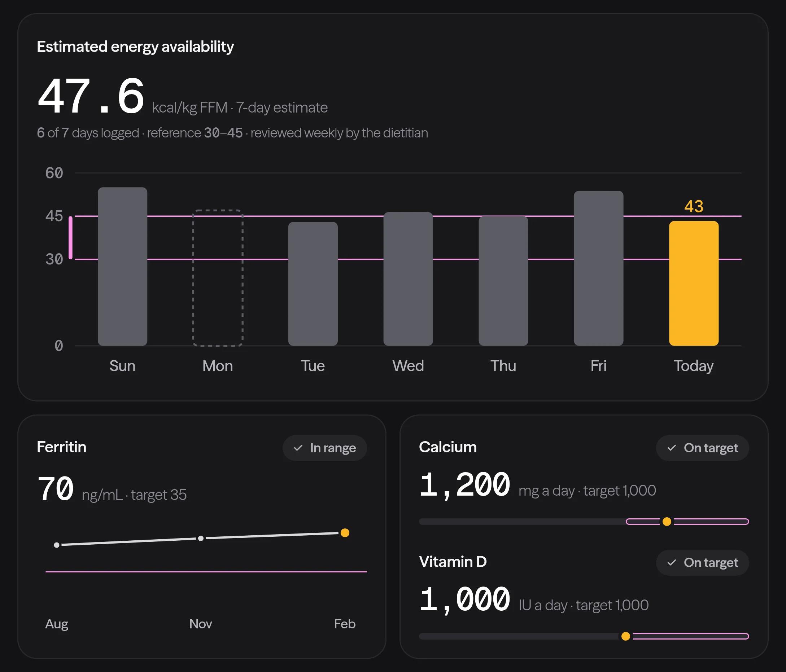This screenshot has height=672, width=786.
Task: Select the Sun energy bar
Action: [x=123, y=266]
